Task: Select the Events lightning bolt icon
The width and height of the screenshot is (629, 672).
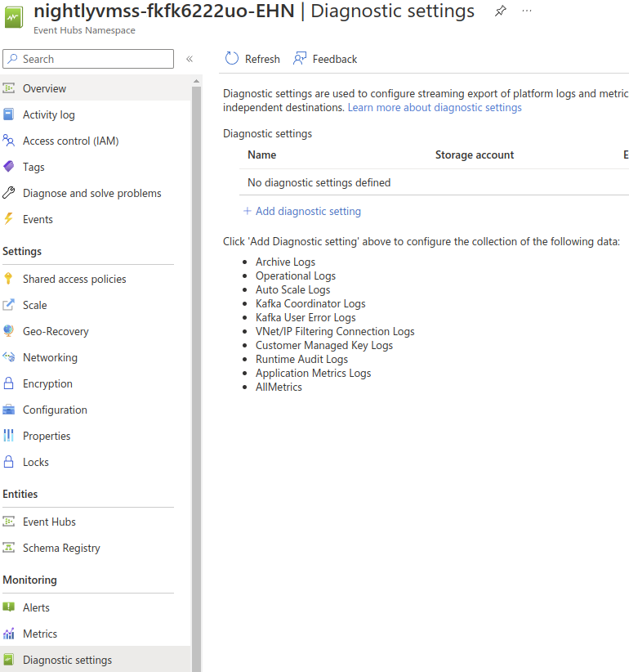Action: click(x=9, y=219)
